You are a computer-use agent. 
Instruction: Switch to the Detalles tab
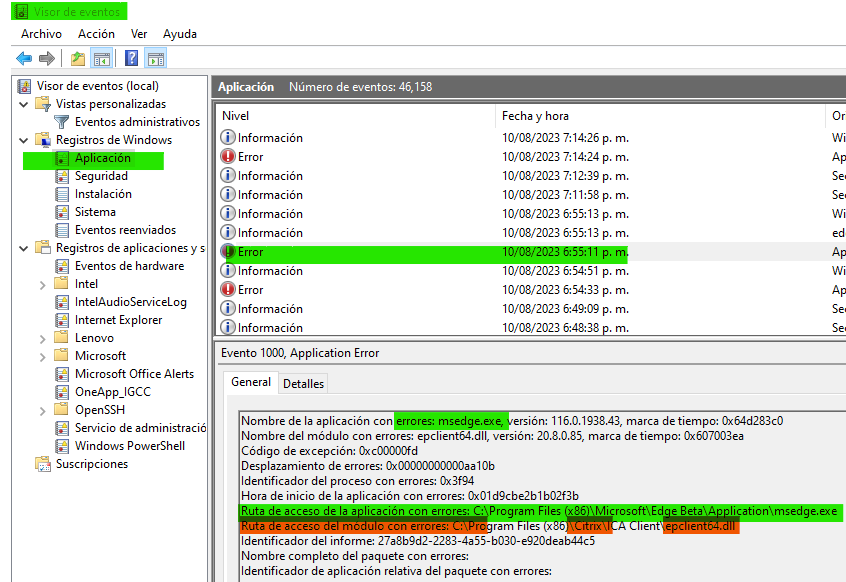pos(303,384)
